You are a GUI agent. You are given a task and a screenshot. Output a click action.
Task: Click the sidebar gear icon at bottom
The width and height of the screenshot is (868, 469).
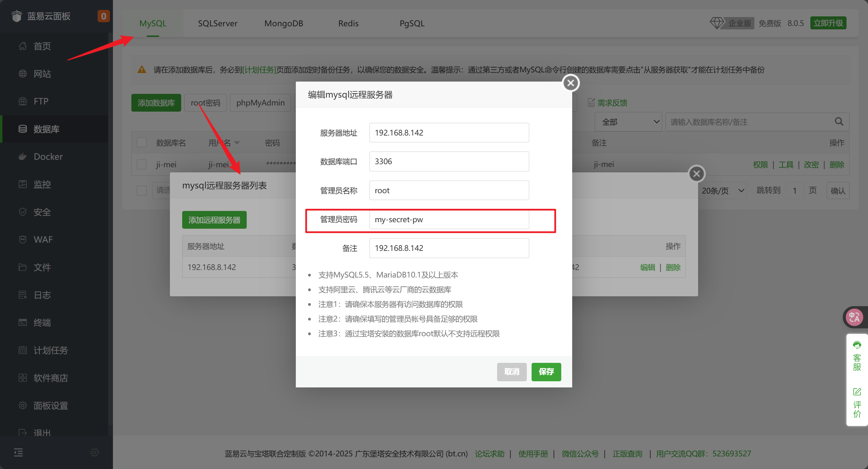(95, 453)
